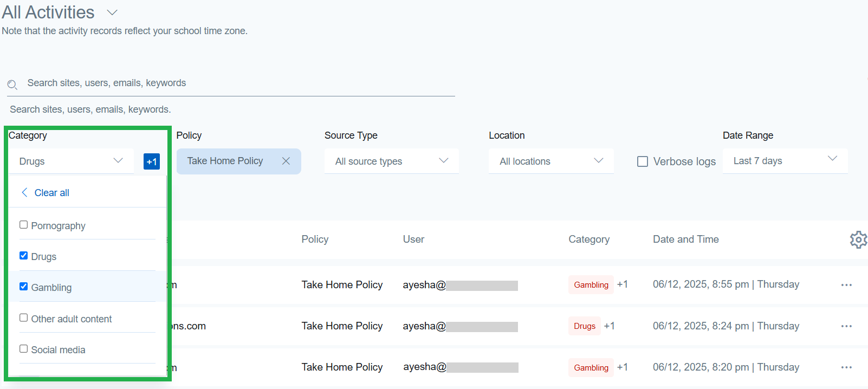Open the All locations dropdown

pyautogui.click(x=550, y=161)
